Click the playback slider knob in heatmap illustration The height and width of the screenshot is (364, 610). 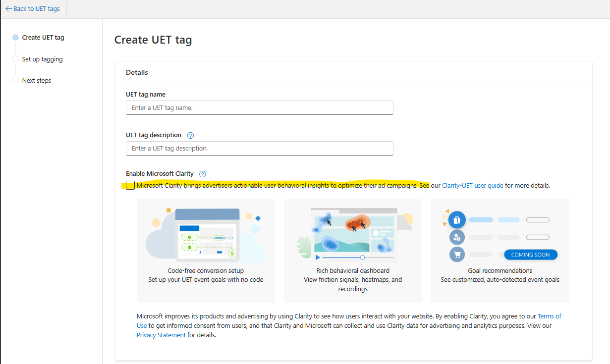click(x=363, y=258)
